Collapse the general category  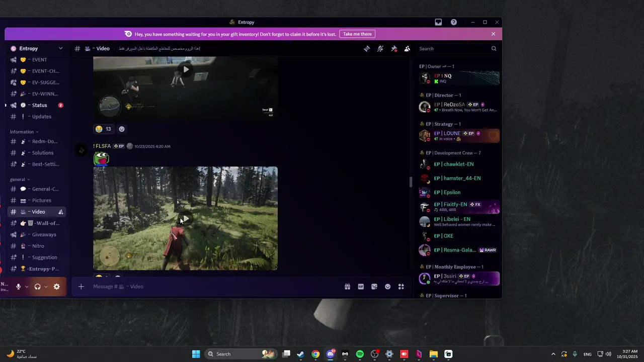coord(20,179)
